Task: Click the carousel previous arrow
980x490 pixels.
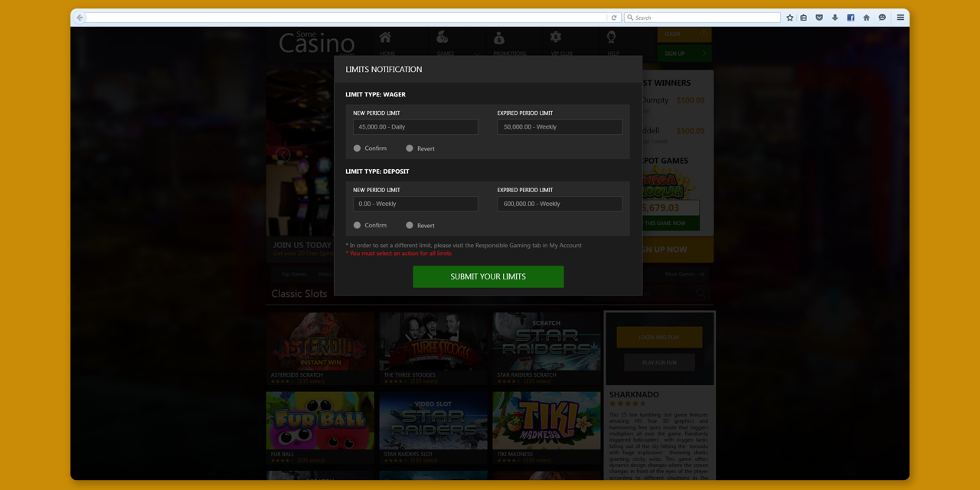Action: click(x=283, y=155)
